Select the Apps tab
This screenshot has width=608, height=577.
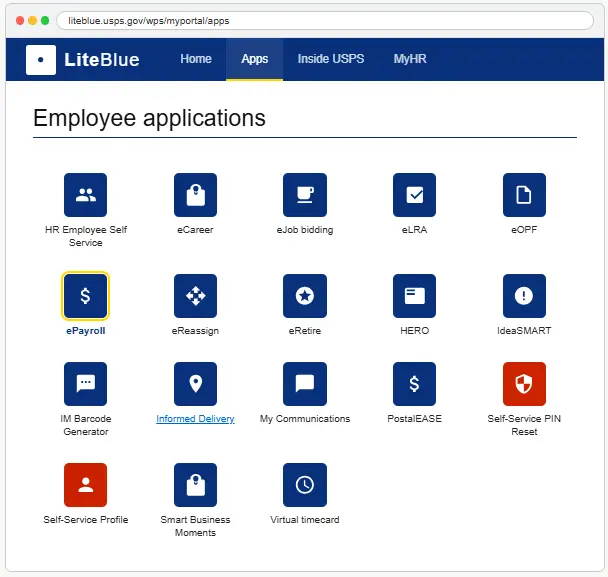[x=254, y=59]
